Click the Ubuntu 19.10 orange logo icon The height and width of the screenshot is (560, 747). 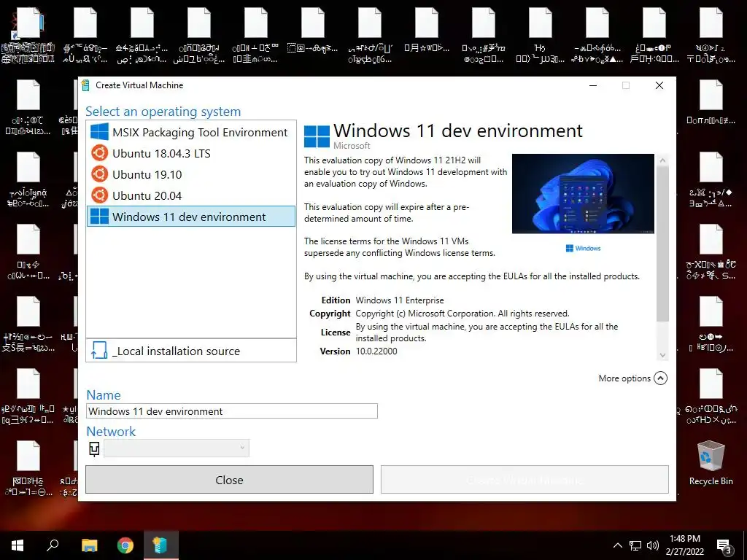point(99,174)
